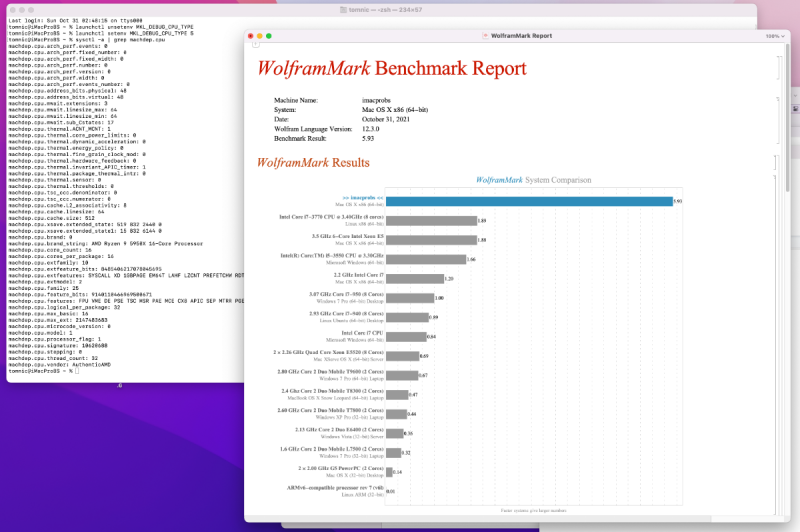Image resolution: width=800 pixels, height=532 pixels.
Task: Click the WolframMark Benchmark Report heading
Action: pos(392,68)
